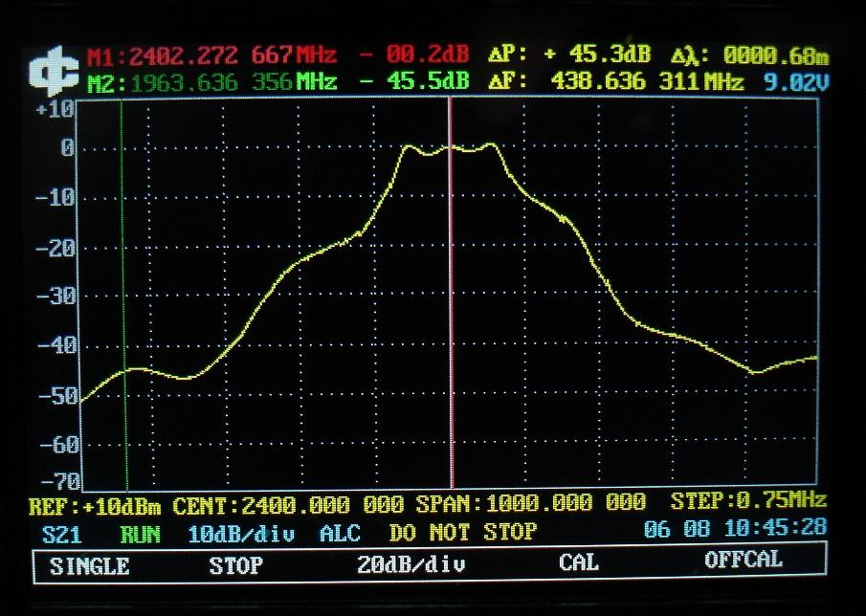
Task: Click the -50 axis label
Action: (58, 395)
